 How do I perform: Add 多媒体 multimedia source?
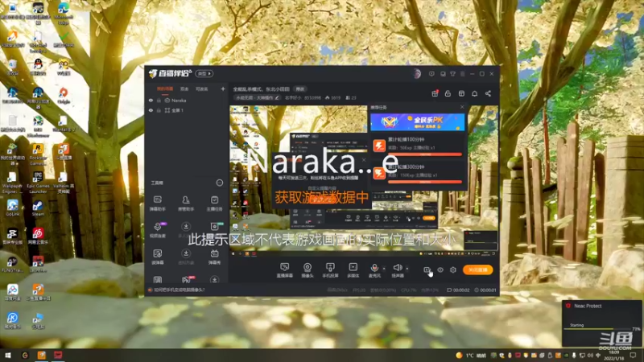click(x=353, y=270)
